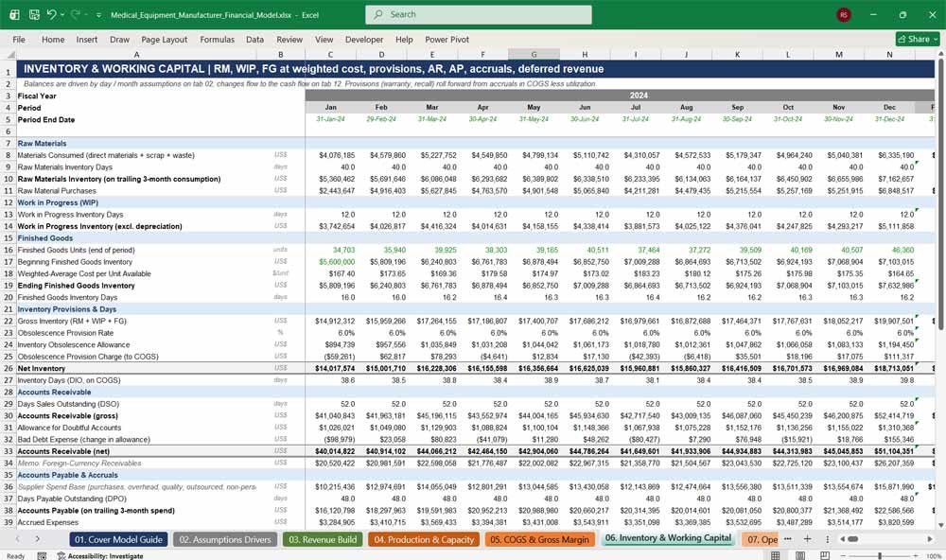Select column A header
Image resolution: width=946 pixels, height=560 pixels.
click(x=136, y=54)
